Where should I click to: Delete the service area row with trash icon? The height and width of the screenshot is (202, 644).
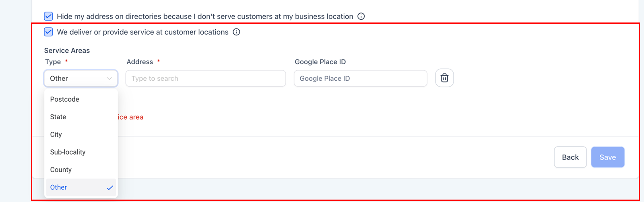(x=444, y=78)
